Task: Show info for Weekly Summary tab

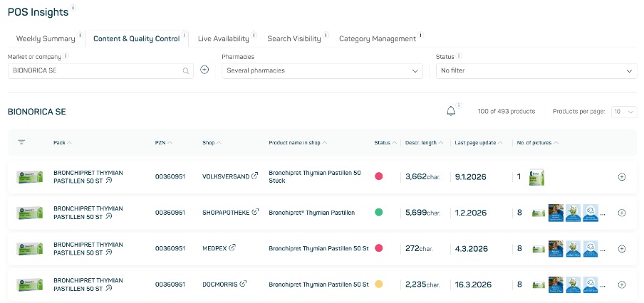Action: pos(80,35)
